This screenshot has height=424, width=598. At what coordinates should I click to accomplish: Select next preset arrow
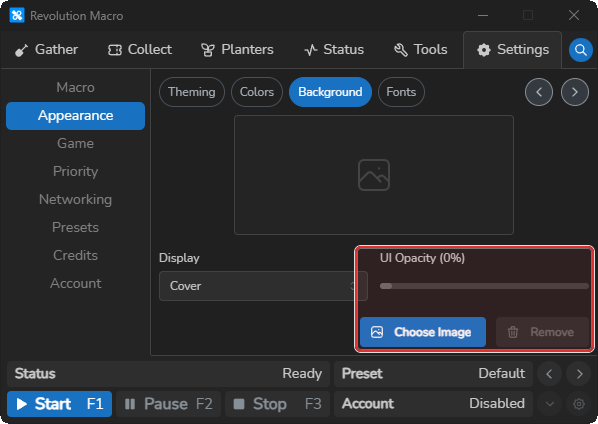(x=579, y=374)
